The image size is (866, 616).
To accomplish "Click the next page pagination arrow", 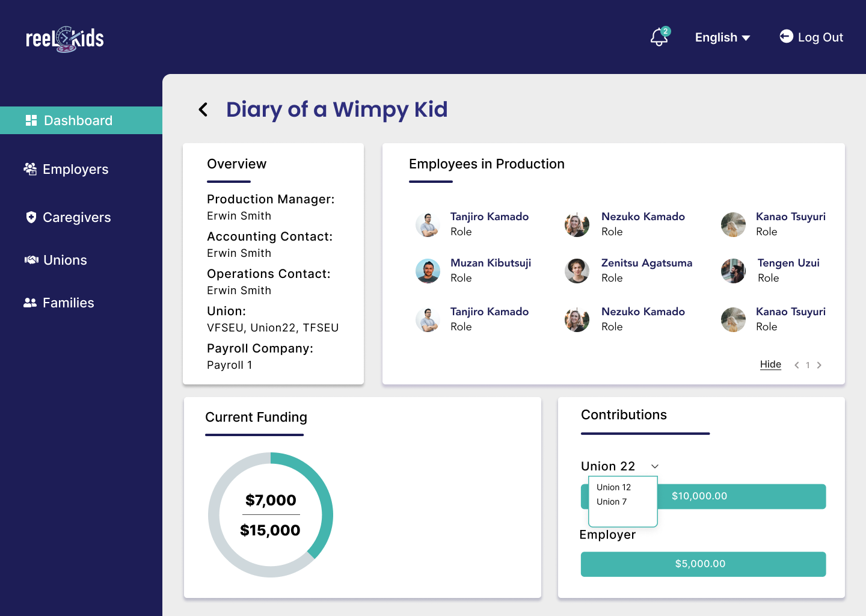I will (x=819, y=365).
